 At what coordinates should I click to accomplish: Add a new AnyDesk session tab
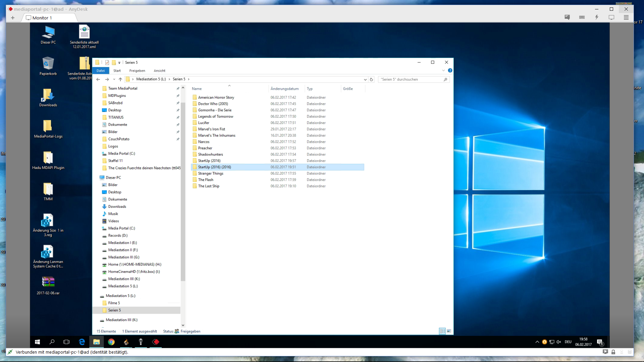(x=13, y=18)
